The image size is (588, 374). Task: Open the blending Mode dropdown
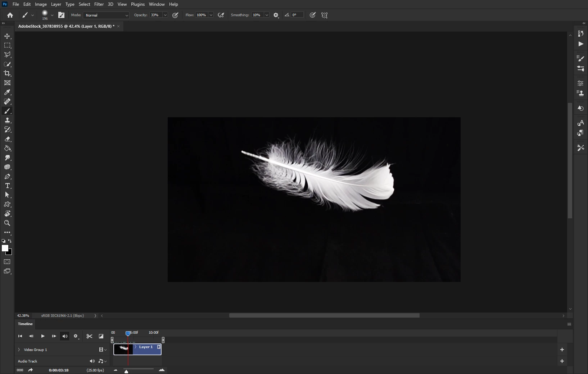106,15
